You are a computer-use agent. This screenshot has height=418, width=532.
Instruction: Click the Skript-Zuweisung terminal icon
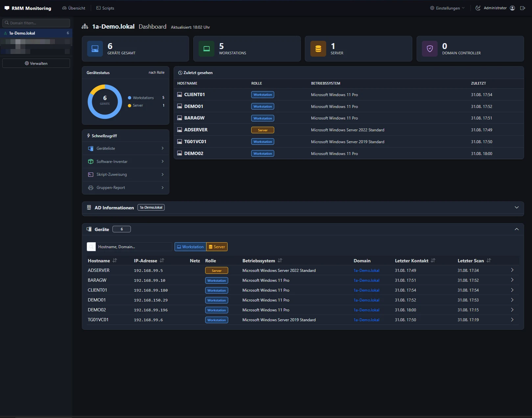click(91, 175)
